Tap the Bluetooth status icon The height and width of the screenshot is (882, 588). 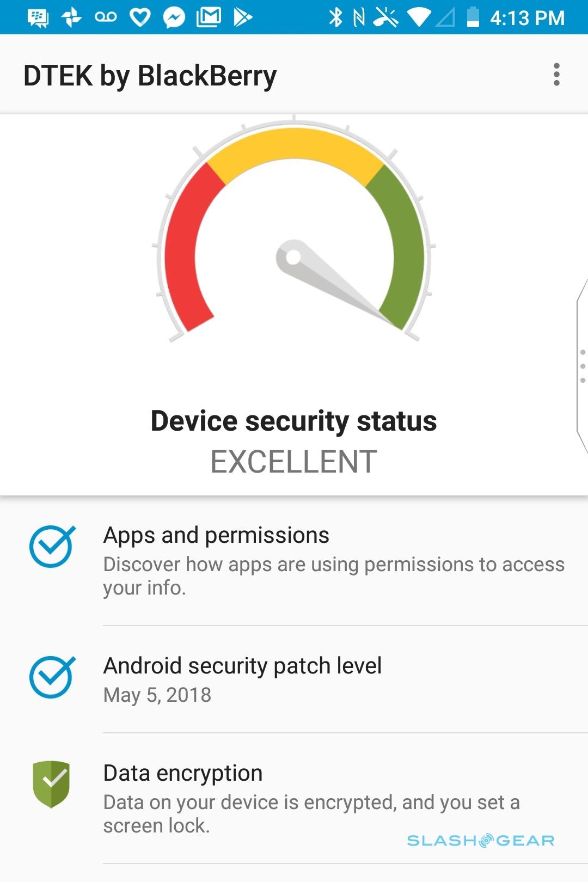[x=335, y=17]
